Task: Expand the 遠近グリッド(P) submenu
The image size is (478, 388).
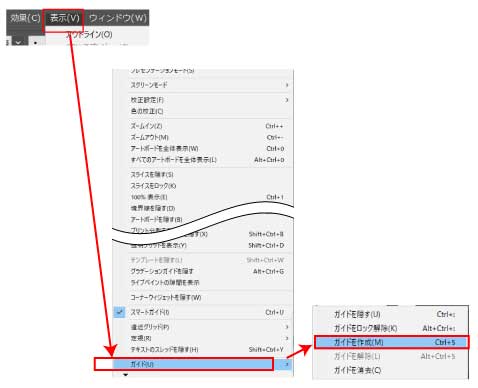Action: (203, 327)
